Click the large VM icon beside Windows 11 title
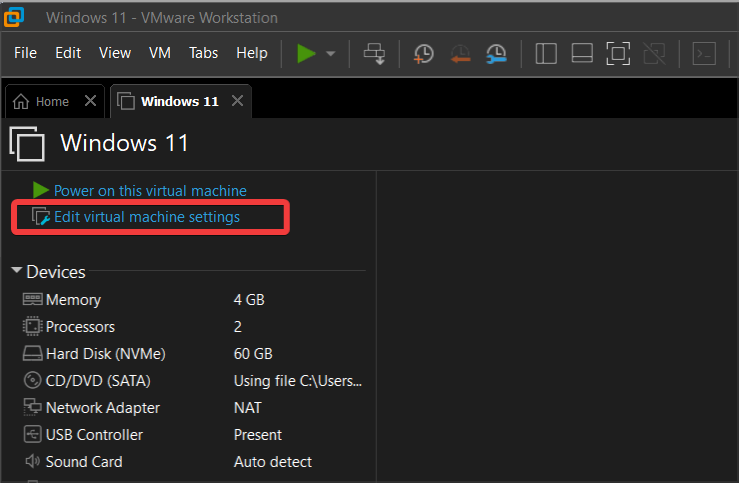 click(x=27, y=144)
